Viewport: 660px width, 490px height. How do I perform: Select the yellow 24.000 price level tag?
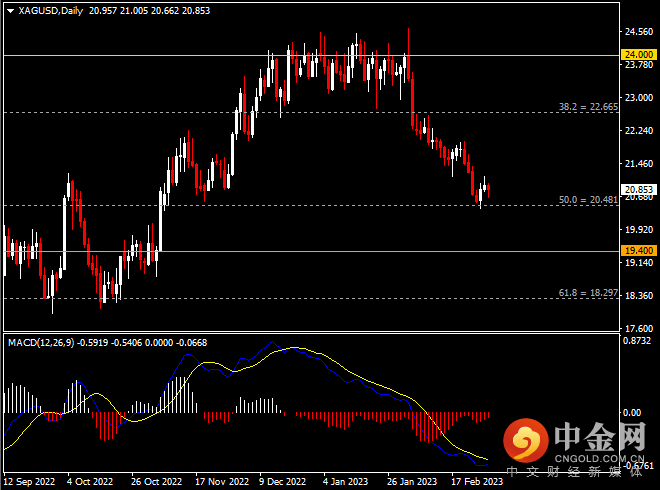point(637,54)
